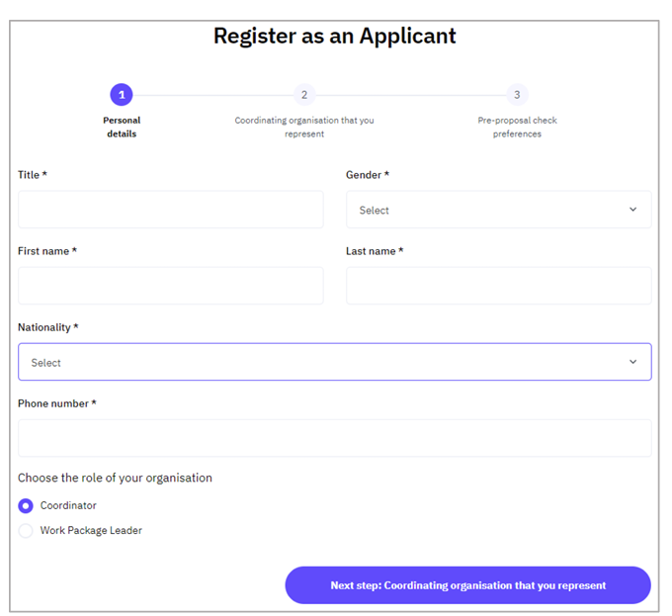This screenshot has height=616, width=672.
Task: Click step 3 circle in progress stepper
Action: (517, 94)
